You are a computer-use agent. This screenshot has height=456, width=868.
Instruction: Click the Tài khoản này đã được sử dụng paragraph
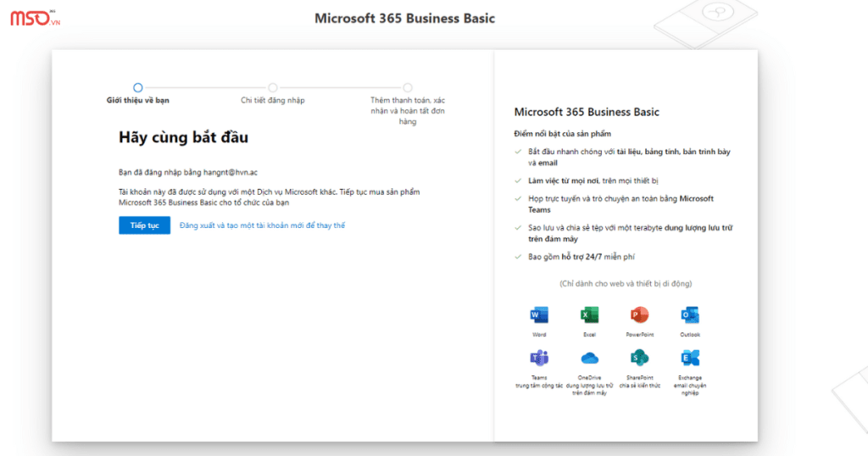[269, 197]
